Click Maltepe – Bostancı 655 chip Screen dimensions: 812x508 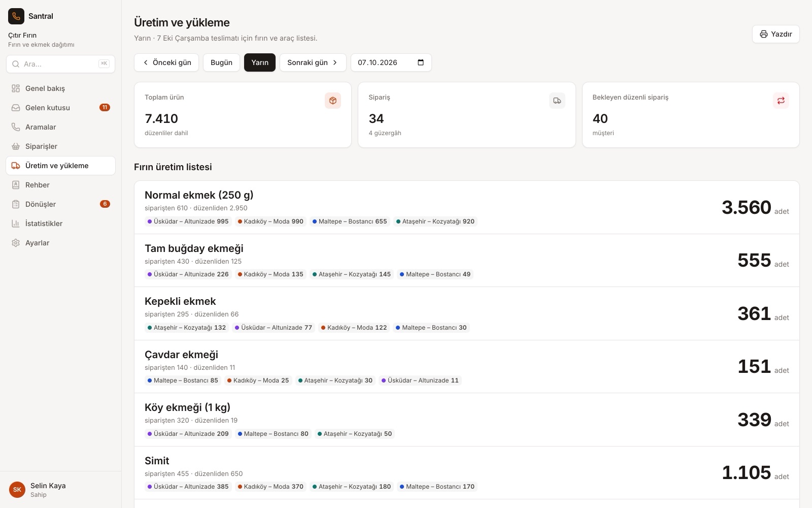(x=350, y=221)
